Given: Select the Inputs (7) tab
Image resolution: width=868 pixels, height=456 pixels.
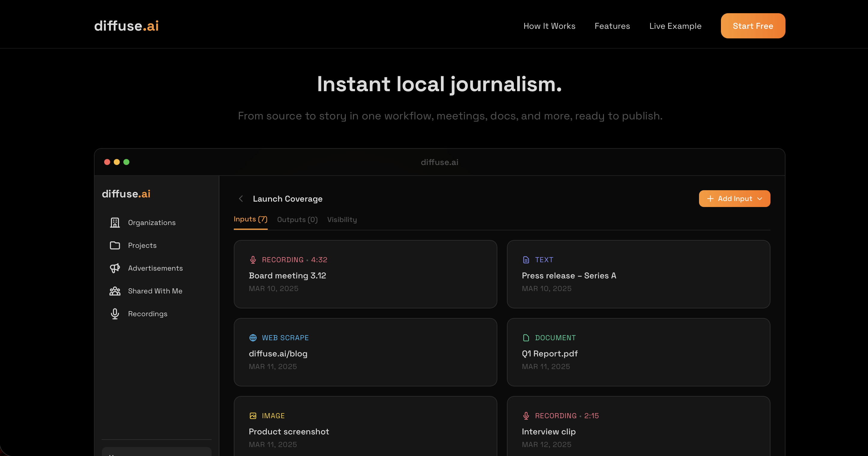Looking at the screenshot, I should tap(250, 219).
